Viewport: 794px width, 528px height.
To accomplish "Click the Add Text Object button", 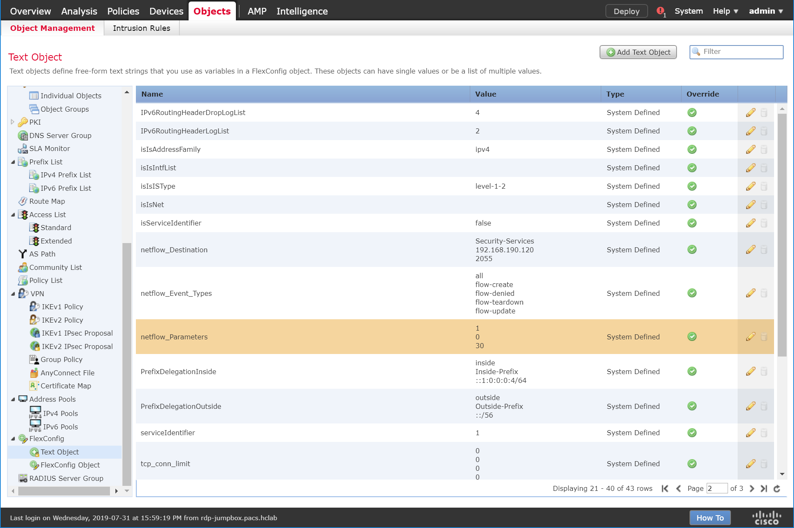I will coord(638,52).
